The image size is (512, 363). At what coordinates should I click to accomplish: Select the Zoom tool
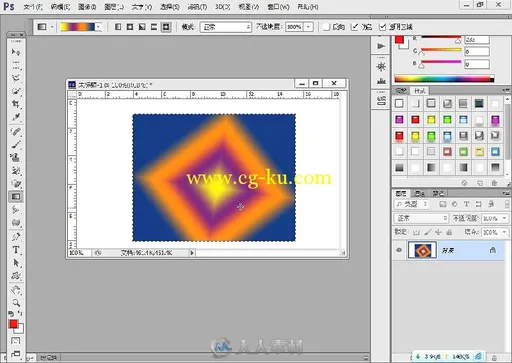point(16,303)
